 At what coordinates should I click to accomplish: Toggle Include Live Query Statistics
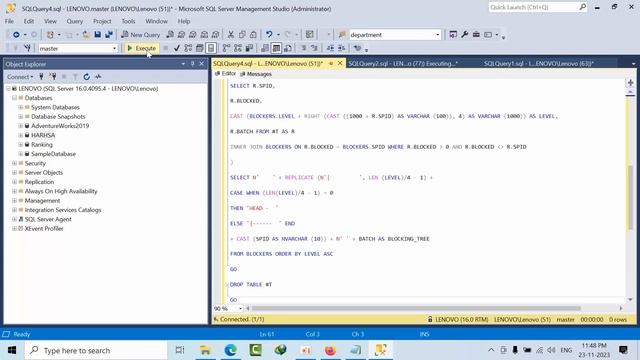click(x=238, y=48)
